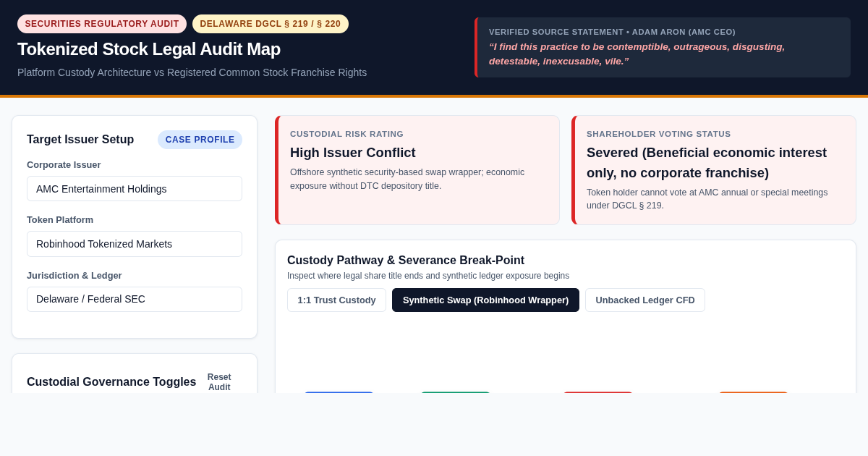Select Synthetic Swap (Robinhood Wrapper) tab
This screenshot has width=868, height=456.
tap(485, 300)
